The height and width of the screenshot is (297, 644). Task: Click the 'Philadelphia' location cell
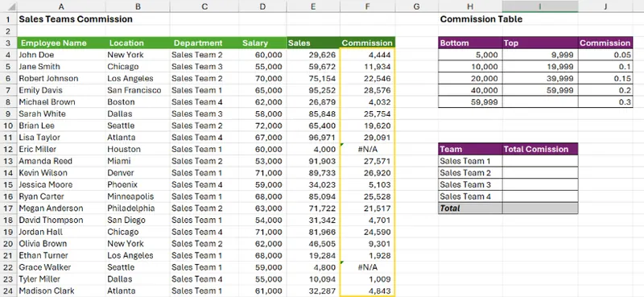tap(138, 208)
